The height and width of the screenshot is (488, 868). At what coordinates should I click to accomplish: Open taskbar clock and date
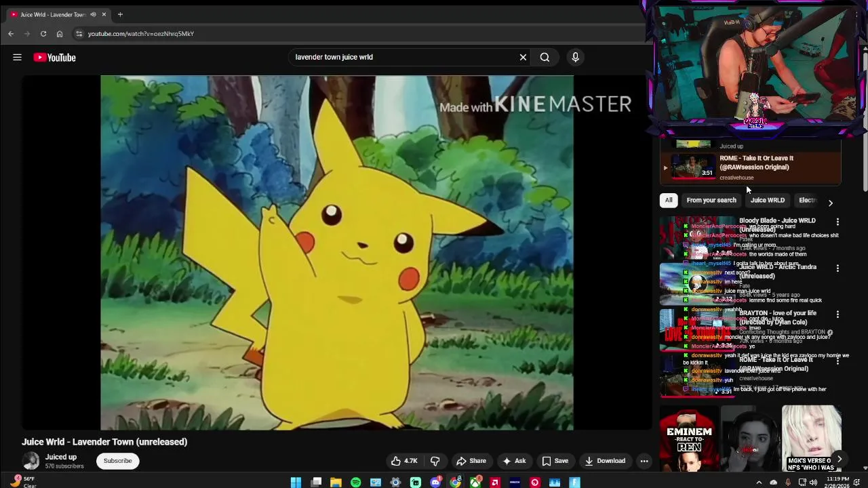(x=836, y=482)
